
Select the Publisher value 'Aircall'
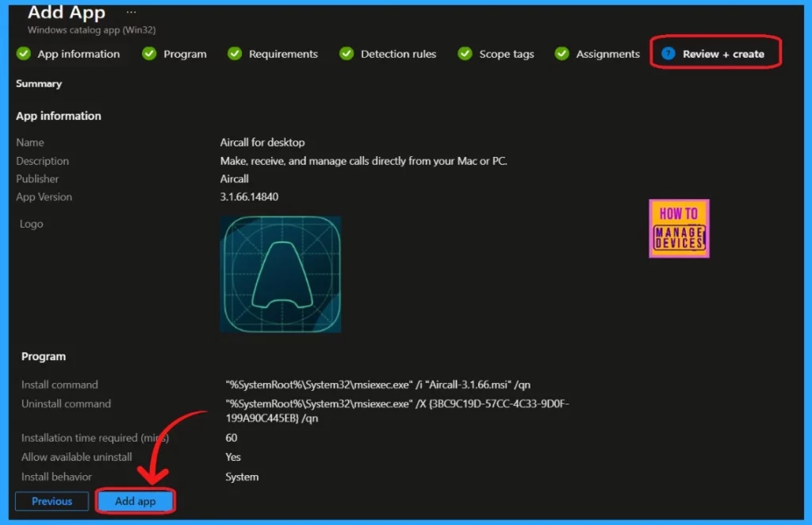click(235, 178)
